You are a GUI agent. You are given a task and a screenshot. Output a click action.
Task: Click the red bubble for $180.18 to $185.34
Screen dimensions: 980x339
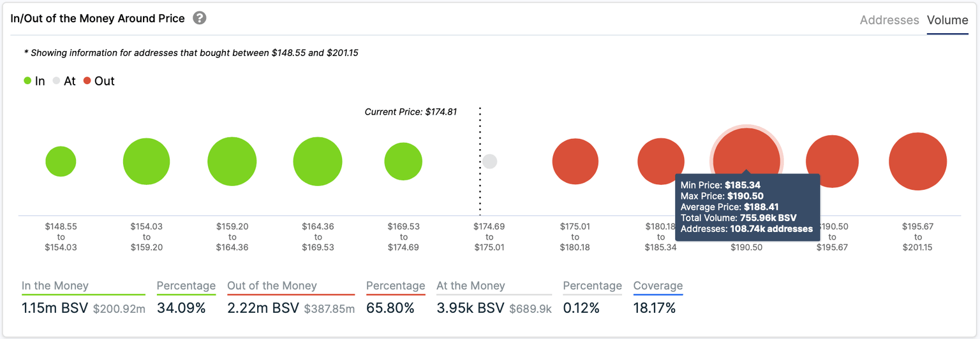pyautogui.click(x=660, y=159)
